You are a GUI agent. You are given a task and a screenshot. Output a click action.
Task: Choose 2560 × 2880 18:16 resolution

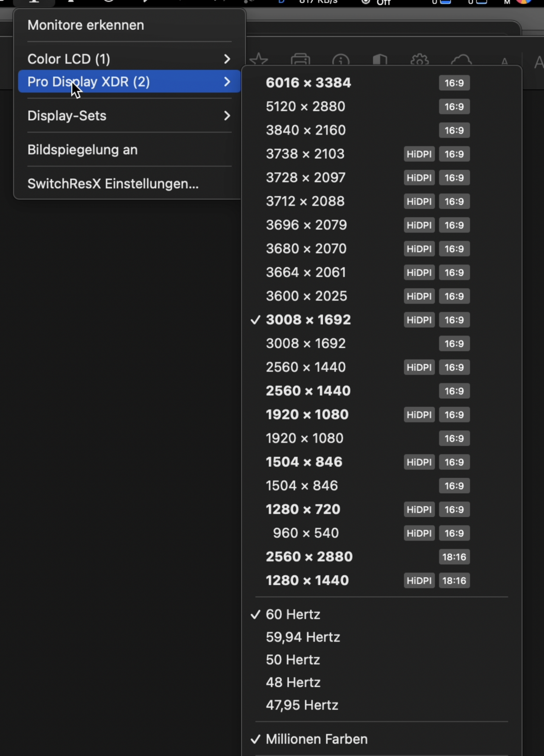pyautogui.click(x=381, y=557)
